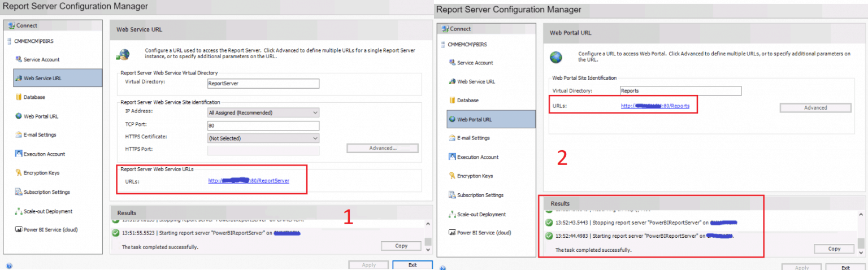Open Database icon in right window

point(452,100)
